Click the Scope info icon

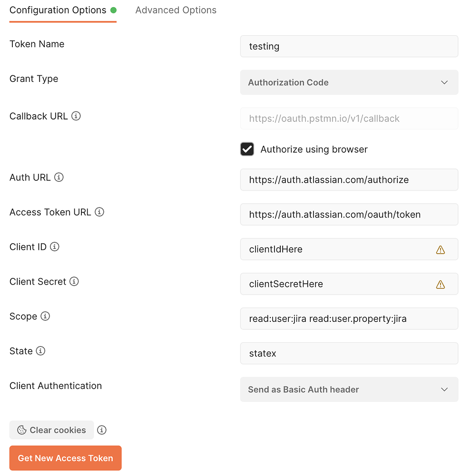(45, 317)
